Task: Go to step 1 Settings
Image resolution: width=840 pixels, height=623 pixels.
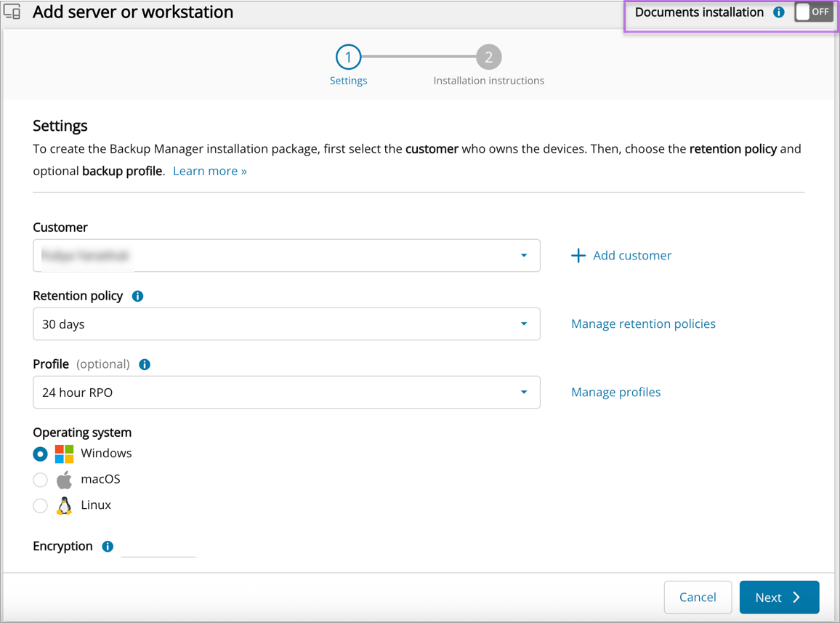Action: tap(348, 57)
